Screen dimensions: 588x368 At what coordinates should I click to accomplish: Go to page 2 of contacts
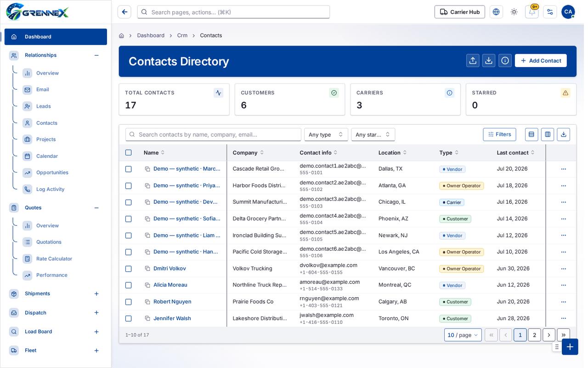point(534,335)
